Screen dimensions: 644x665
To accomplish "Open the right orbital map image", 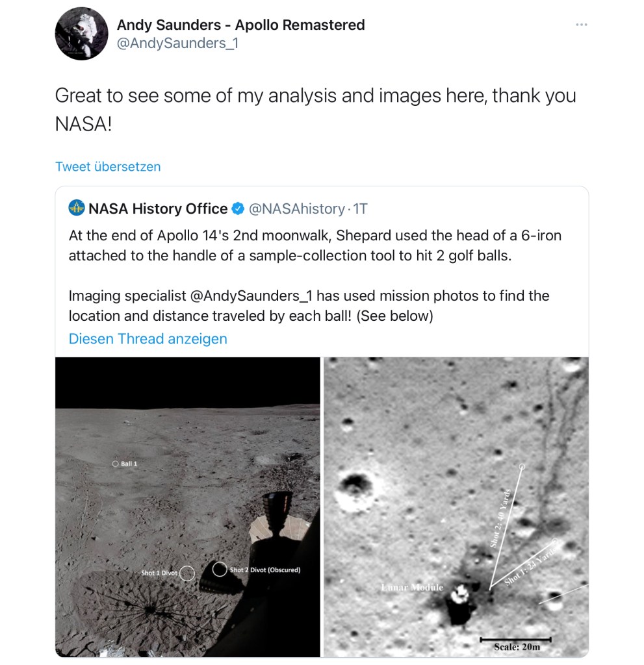I will click(456, 507).
